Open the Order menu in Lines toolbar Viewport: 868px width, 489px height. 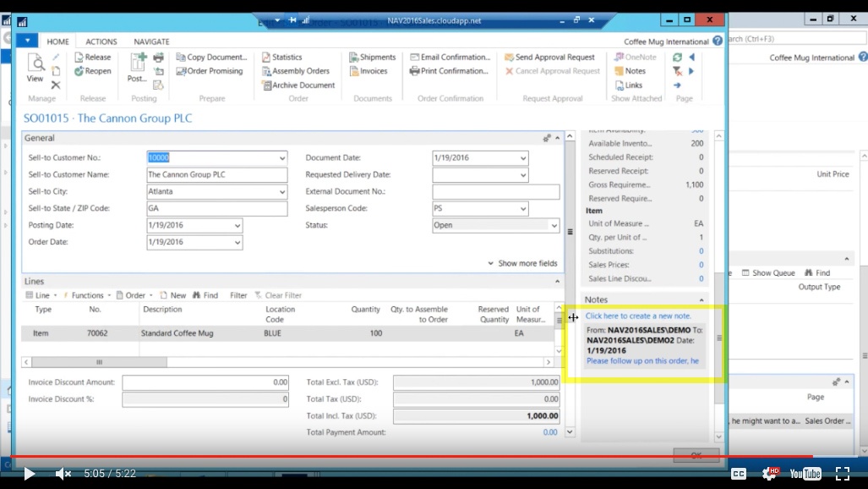(134, 295)
